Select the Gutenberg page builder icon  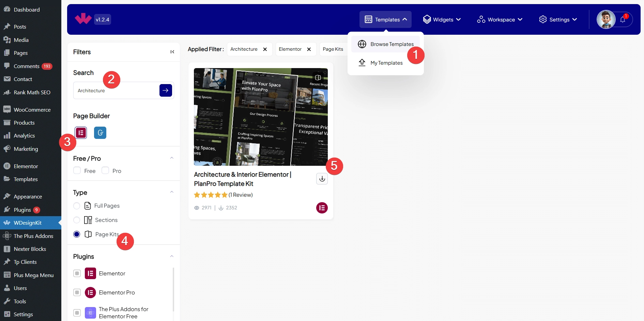point(100,133)
